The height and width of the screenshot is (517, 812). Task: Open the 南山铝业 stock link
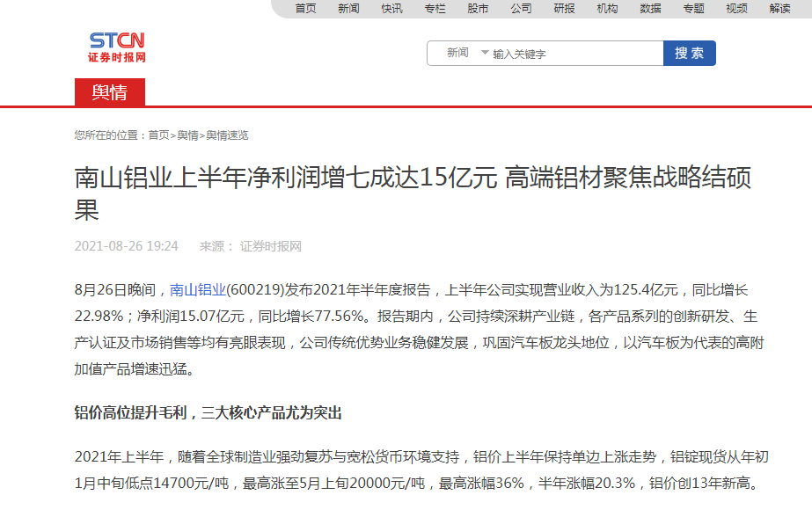click(197, 289)
